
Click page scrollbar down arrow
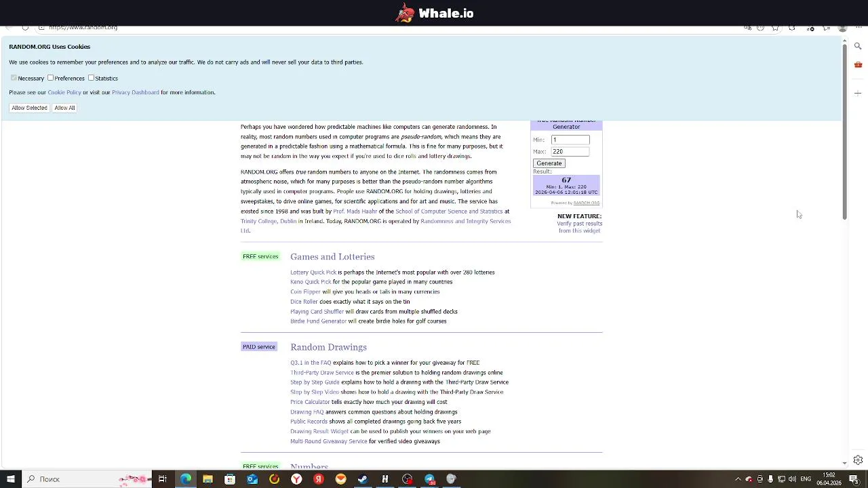(x=844, y=463)
